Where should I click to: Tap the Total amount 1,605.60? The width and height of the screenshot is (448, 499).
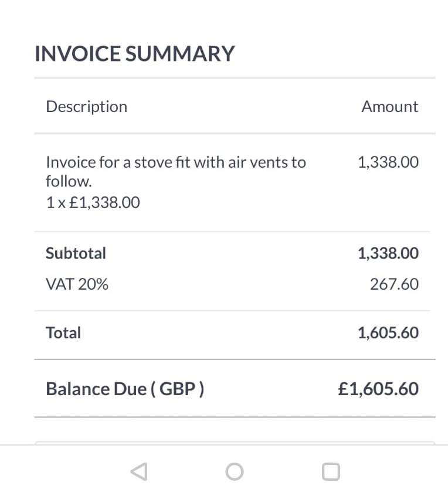pyautogui.click(x=388, y=333)
